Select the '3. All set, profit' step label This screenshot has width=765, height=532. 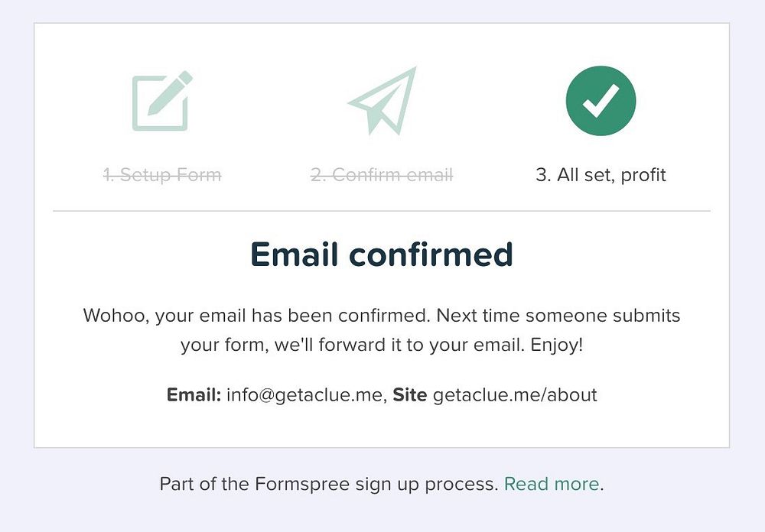tap(601, 175)
